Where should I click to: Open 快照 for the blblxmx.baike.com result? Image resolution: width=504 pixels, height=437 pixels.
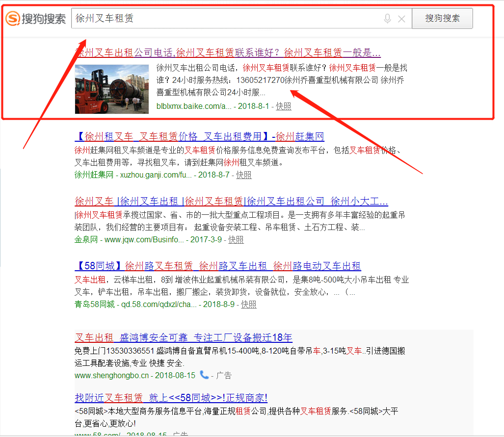(x=284, y=106)
